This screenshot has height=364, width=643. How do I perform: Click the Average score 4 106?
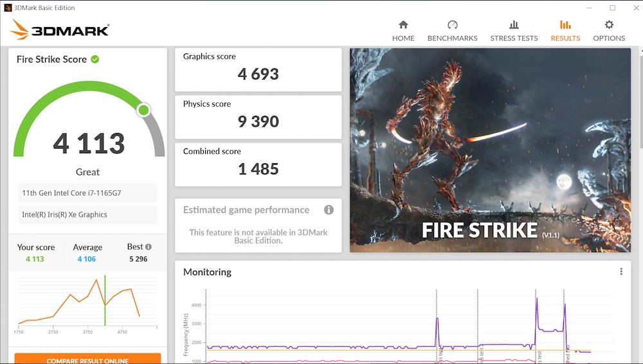(87, 259)
